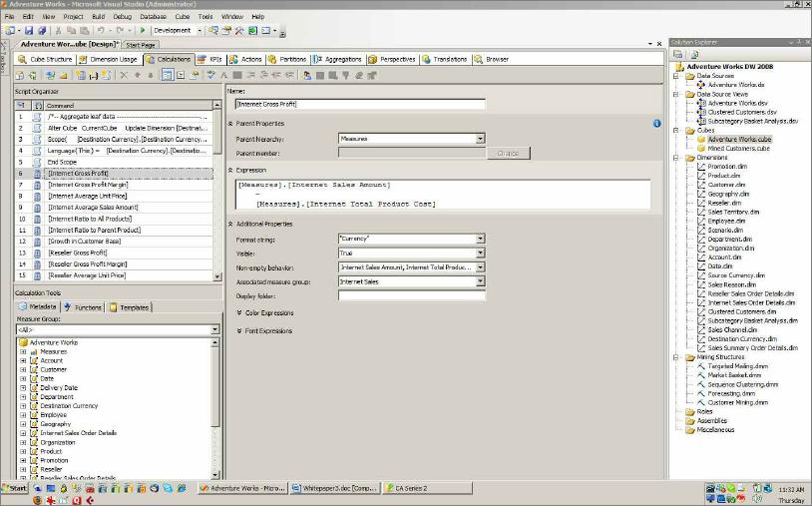This screenshot has height=506, width=812.
Task: Select [Reseller Gross Profit] script row
Action: [x=114, y=253]
